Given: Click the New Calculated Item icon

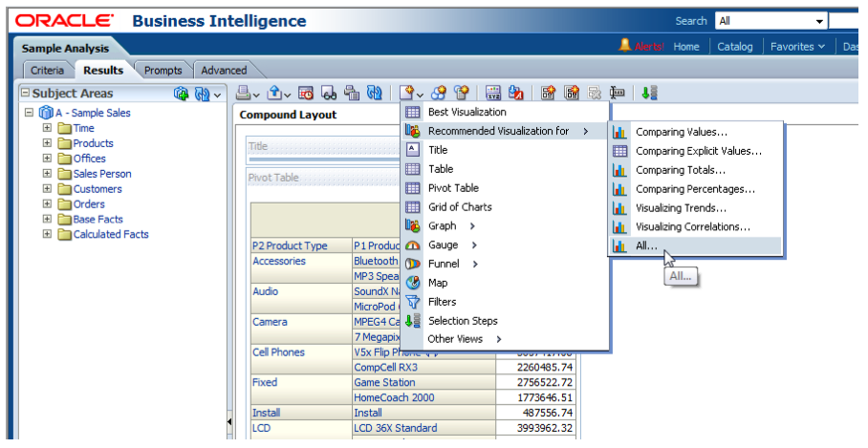Looking at the screenshot, I should click(462, 93).
